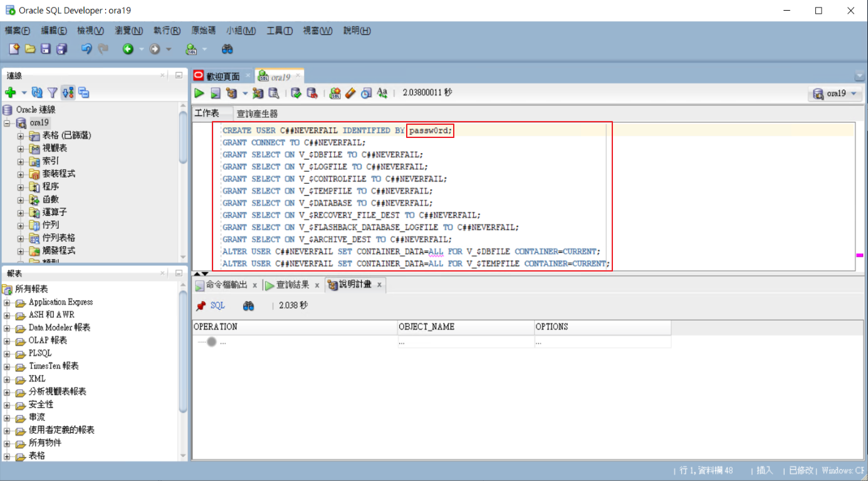Click the Unshared SQL Worksheet icon
Screen dimensions: 868x481
coord(335,93)
